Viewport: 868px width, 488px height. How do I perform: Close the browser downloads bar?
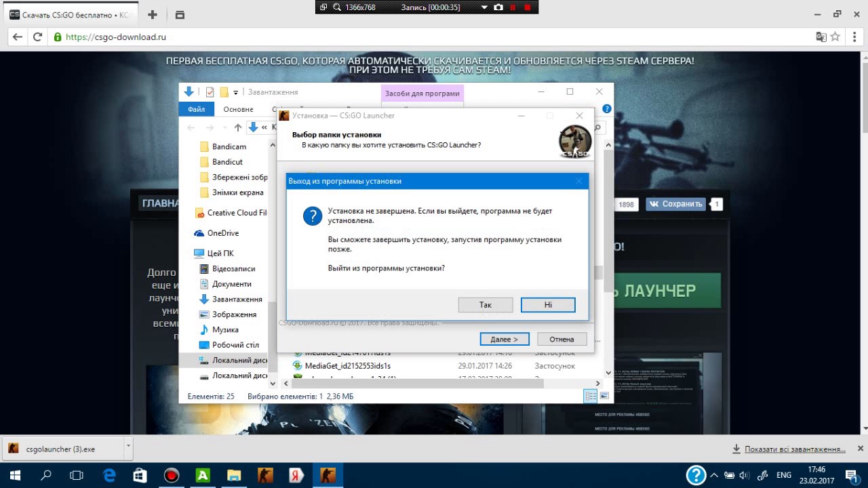(x=861, y=449)
